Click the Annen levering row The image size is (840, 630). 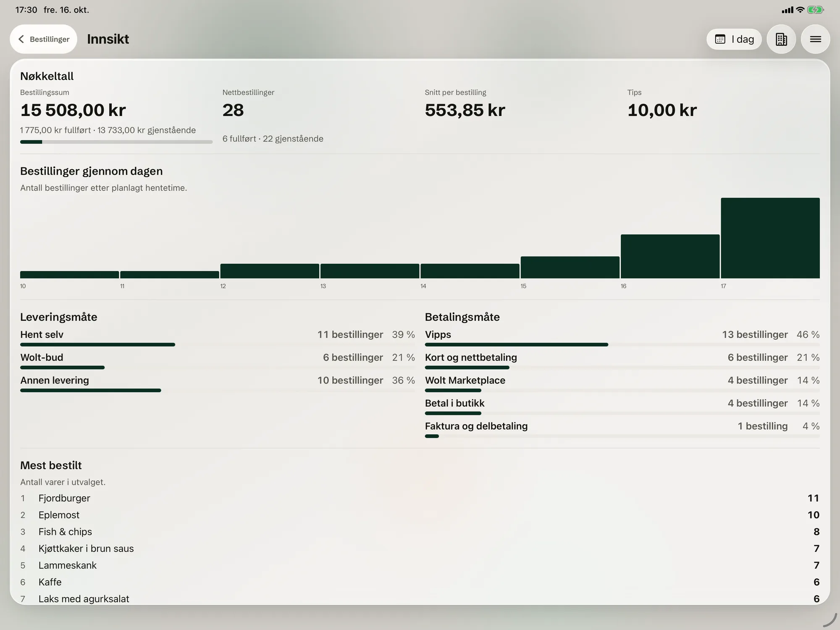pos(218,383)
